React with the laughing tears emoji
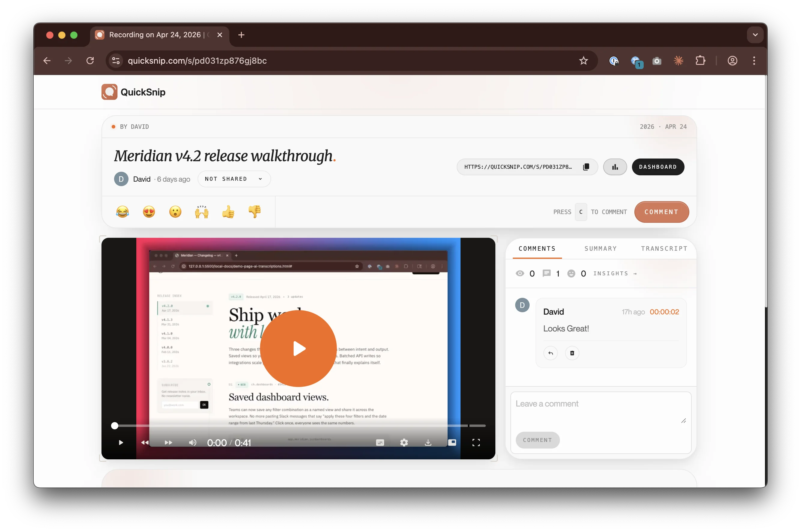Screen dimensions: 801x532 click(122, 212)
